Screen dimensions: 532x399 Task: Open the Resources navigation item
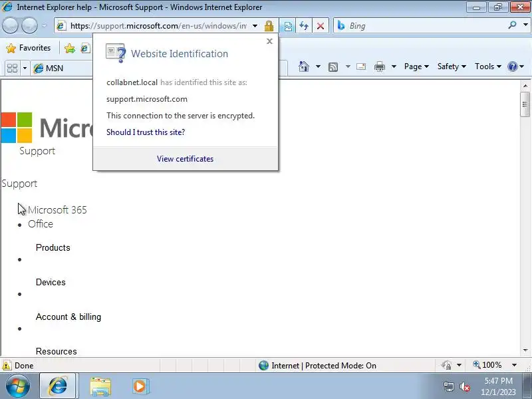tap(57, 351)
